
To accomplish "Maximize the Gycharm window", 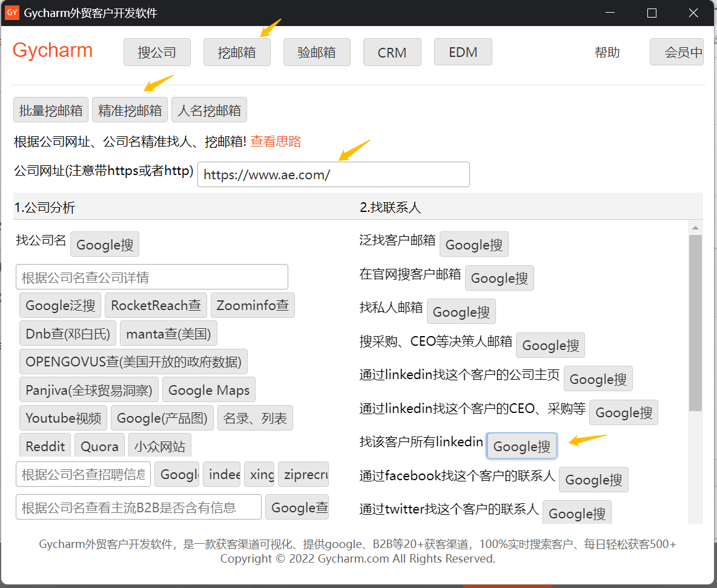I will click(x=652, y=13).
